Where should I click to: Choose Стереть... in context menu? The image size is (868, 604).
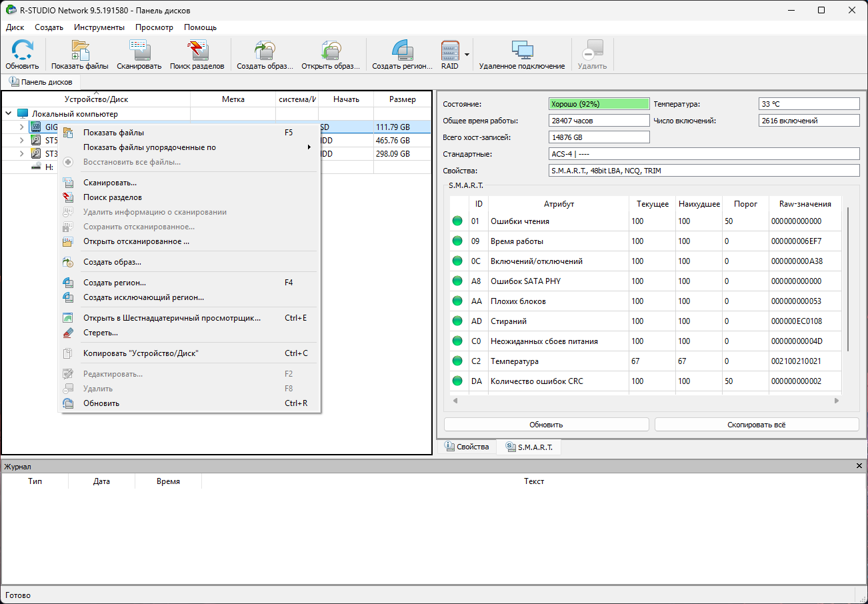click(190, 333)
